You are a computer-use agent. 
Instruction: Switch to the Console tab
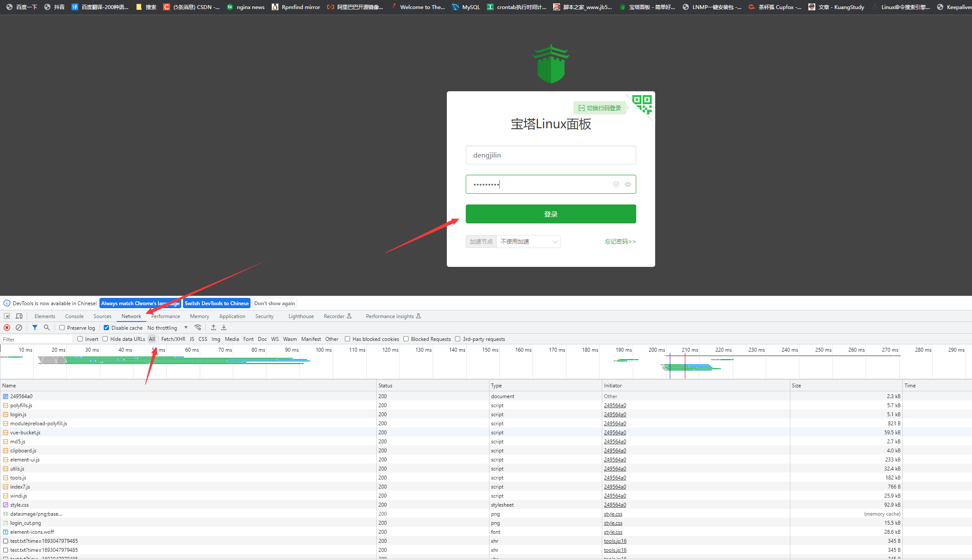[x=74, y=316]
